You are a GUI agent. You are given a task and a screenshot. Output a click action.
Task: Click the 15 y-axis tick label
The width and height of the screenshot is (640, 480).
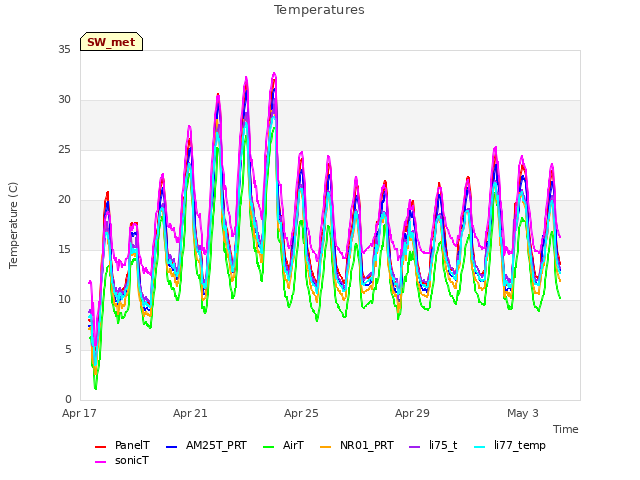click(64, 249)
